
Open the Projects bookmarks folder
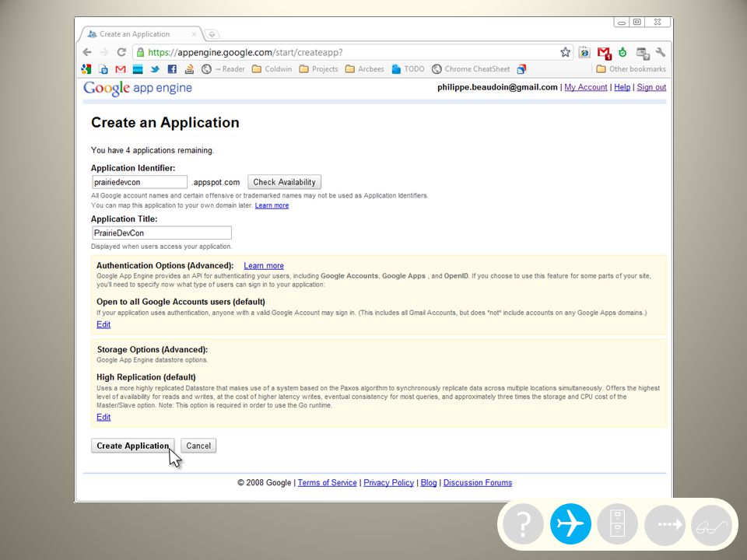(x=318, y=69)
